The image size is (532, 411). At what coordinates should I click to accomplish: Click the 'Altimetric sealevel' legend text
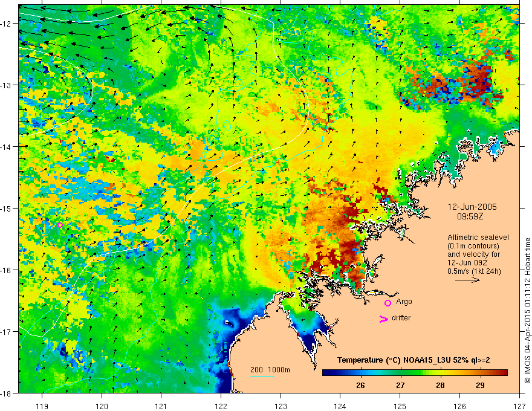pos(478,237)
